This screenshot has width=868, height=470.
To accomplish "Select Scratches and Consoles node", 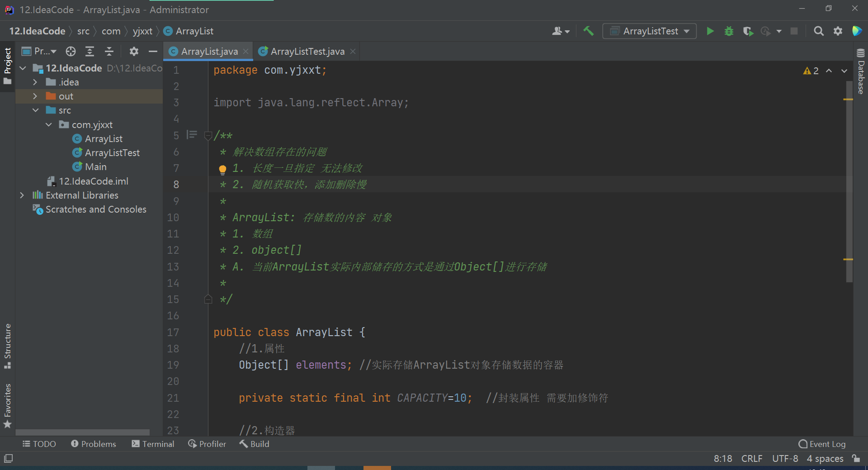I will tap(90, 209).
